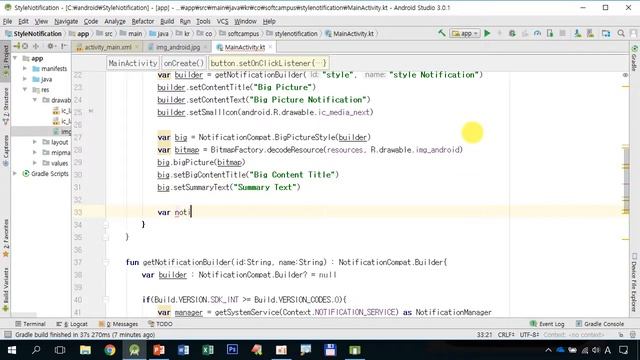
Task: Open the TODO tool window
Action: tap(160, 324)
